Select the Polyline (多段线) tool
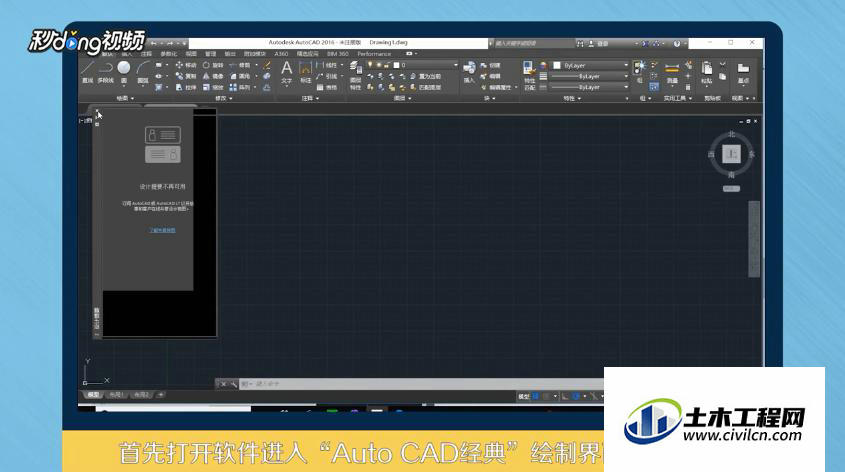845x472 pixels. pyautogui.click(x=106, y=71)
